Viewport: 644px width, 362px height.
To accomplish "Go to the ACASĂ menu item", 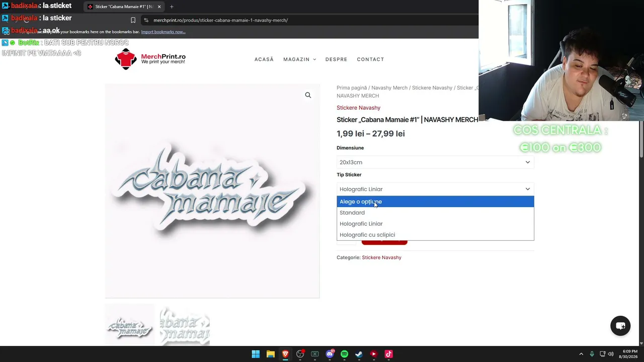I will coord(264,59).
